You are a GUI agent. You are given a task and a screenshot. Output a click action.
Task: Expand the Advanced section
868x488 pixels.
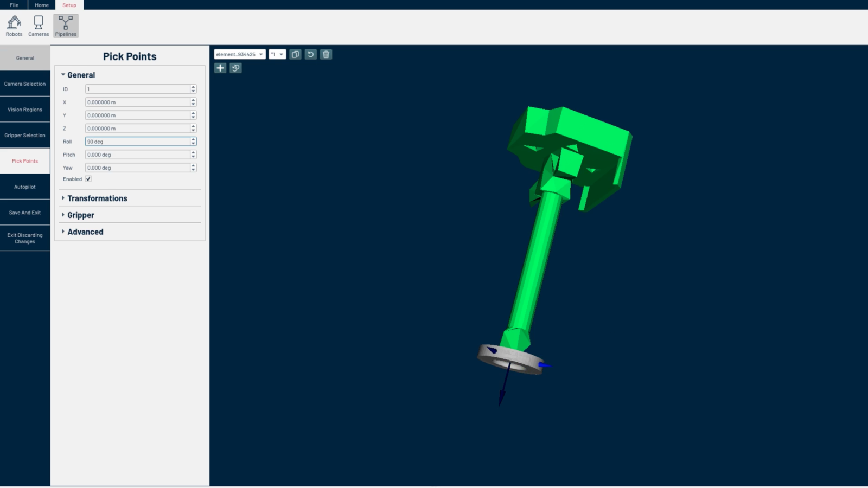tap(85, 232)
